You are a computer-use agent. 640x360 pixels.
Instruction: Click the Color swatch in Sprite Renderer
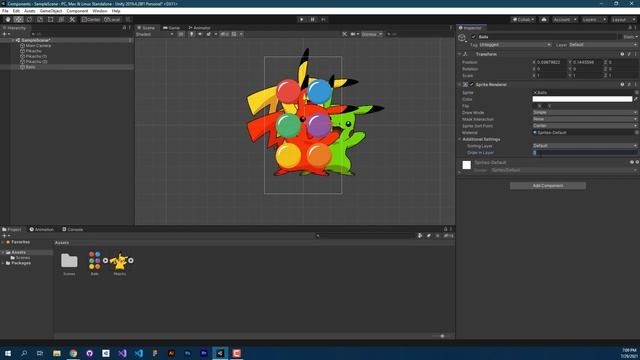pyautogui.click(x=582, y=99)
